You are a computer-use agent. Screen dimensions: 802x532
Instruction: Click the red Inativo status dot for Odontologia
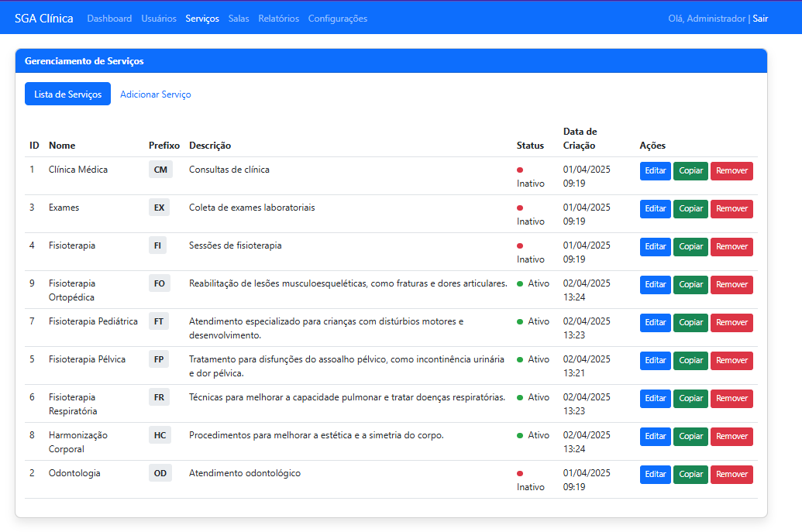click(520, 473)
